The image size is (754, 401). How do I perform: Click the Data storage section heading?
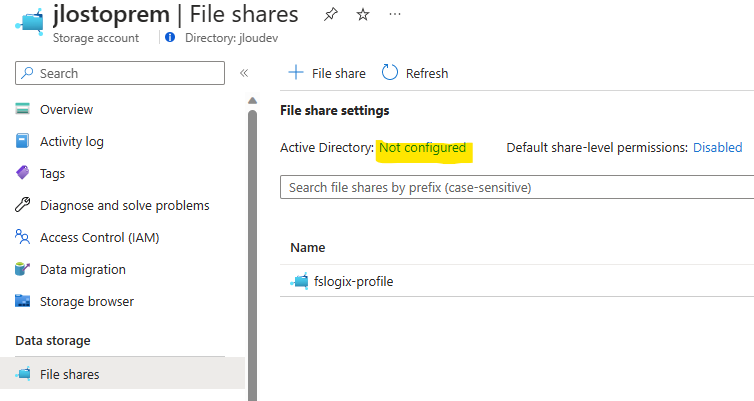click(53, 340)
